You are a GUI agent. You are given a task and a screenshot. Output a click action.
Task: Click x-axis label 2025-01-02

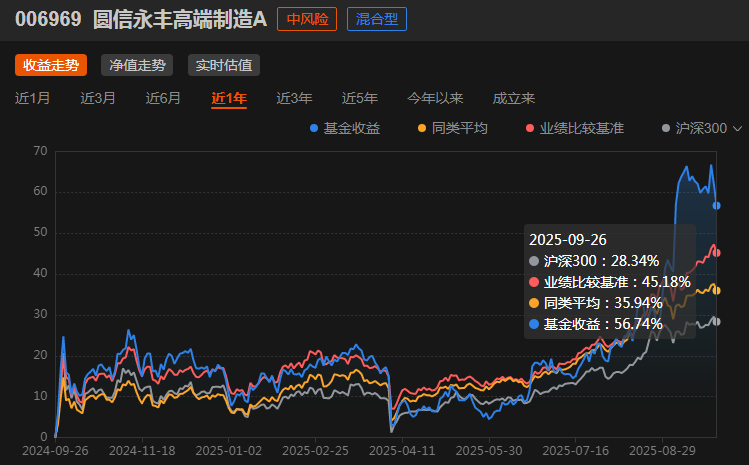pyautogui.click(x=229, y=451)
